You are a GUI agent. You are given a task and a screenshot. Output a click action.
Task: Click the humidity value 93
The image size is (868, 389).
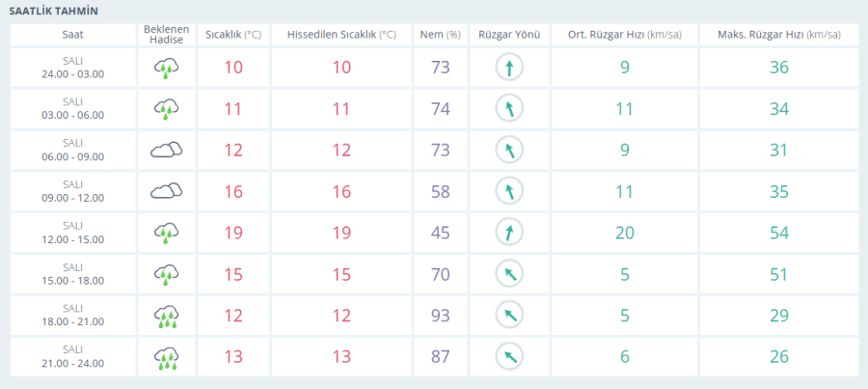[440, 316]
